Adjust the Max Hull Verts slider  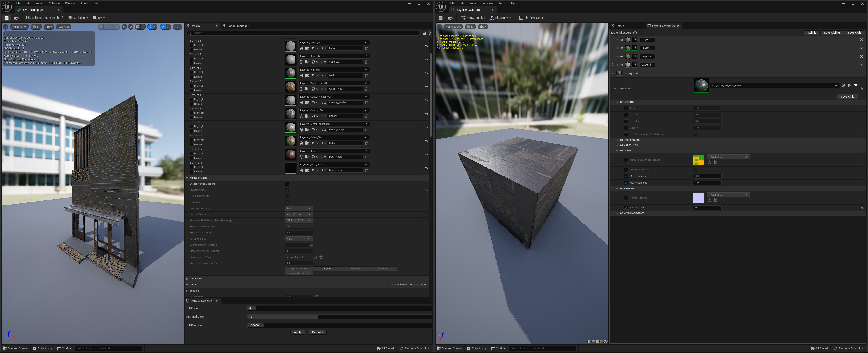pos(340,317)
